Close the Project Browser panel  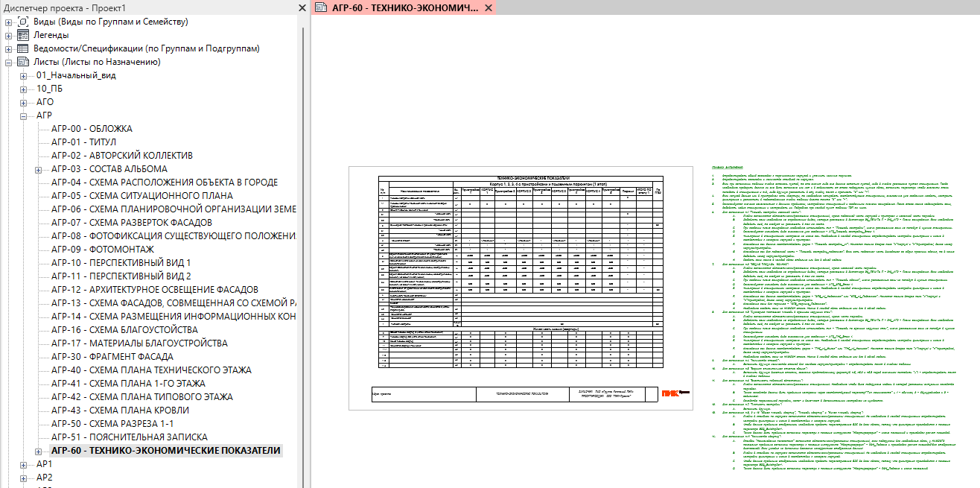pyautogui.click(x=302, y=7)
